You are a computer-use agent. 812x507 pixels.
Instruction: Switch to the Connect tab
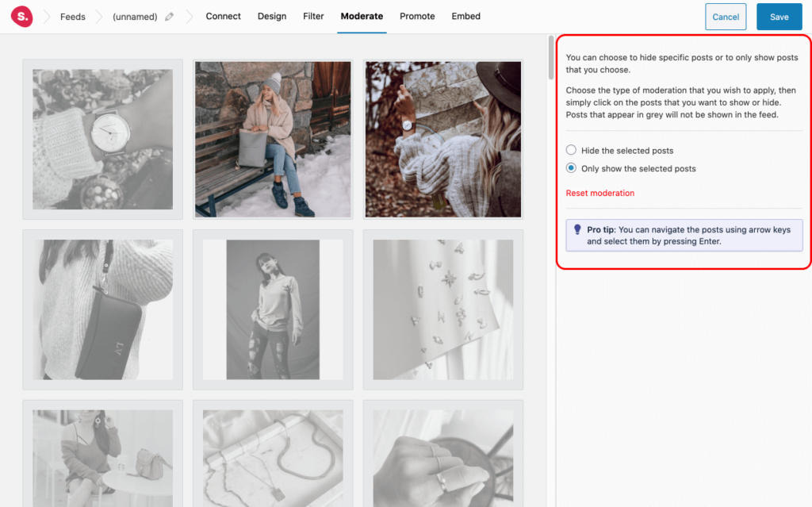coord(223,16)
